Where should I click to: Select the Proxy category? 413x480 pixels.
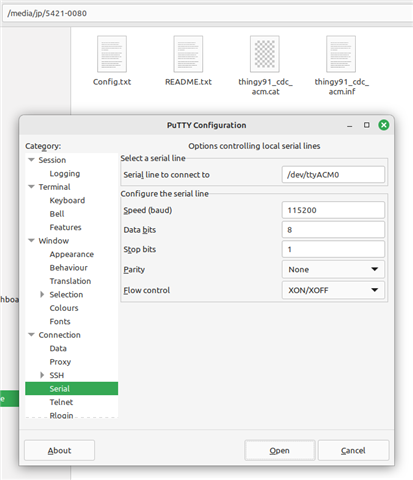pyautogui.click(x=60, y=362)
